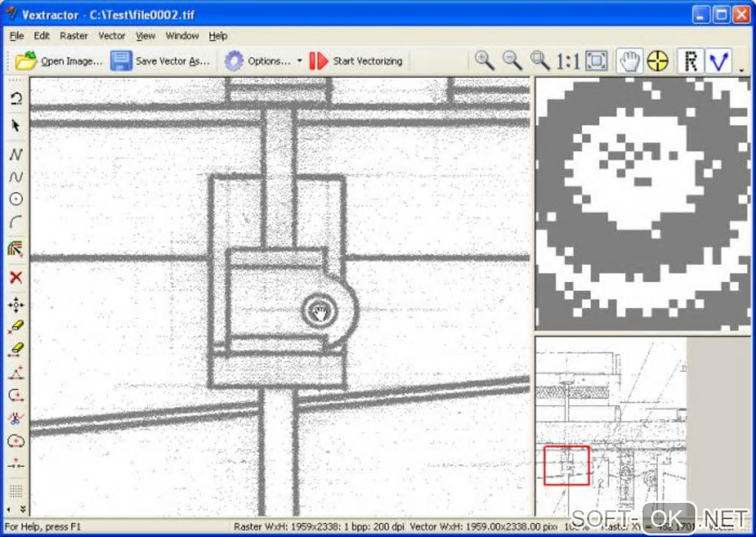Select the spline curve drawing tool
The width and height of the screenshot is (756, 537).
point(16,177)
